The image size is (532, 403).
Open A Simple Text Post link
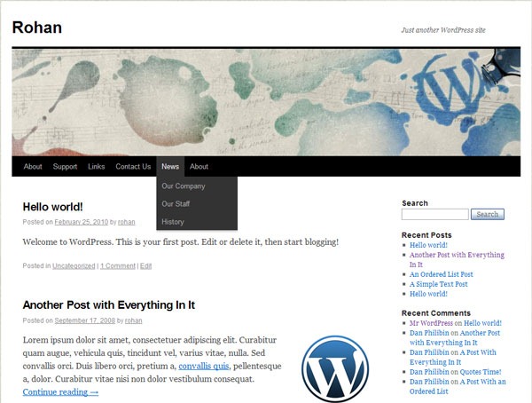(x=438, y=284)
